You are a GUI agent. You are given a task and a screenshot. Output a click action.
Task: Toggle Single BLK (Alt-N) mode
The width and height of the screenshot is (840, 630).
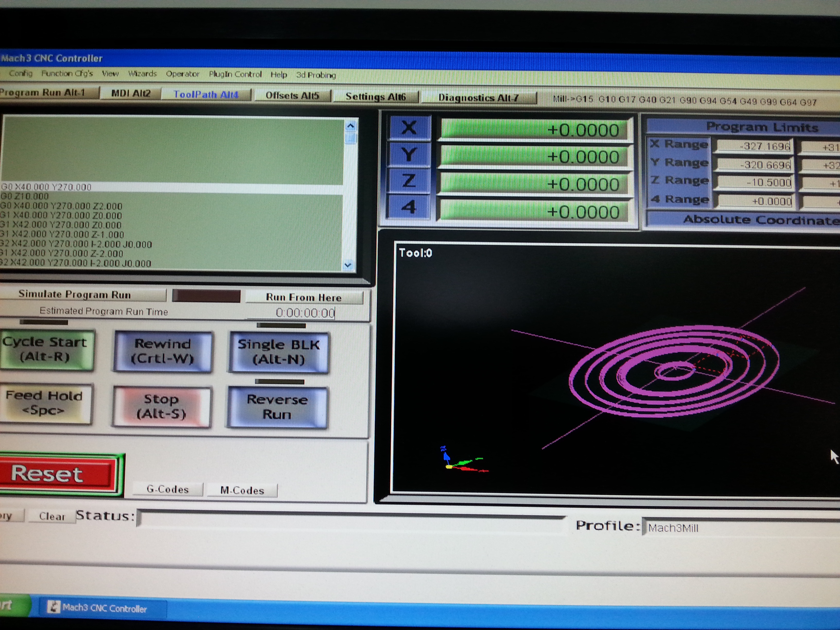point(279,352)
